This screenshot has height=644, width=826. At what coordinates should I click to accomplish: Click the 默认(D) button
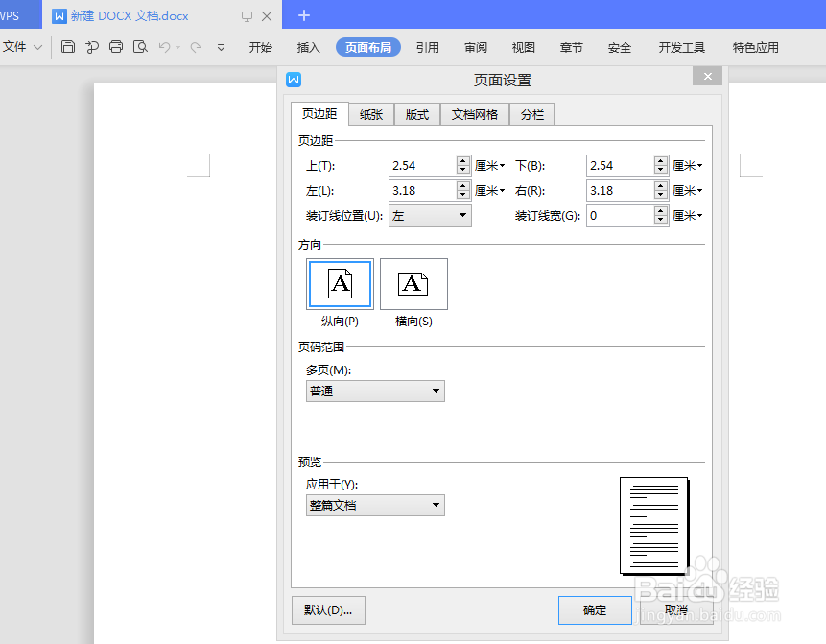328,609
